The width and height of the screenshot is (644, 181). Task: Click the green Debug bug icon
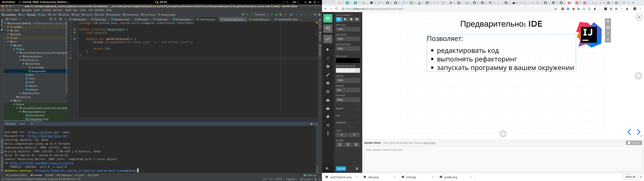click(x=276, y=15)
